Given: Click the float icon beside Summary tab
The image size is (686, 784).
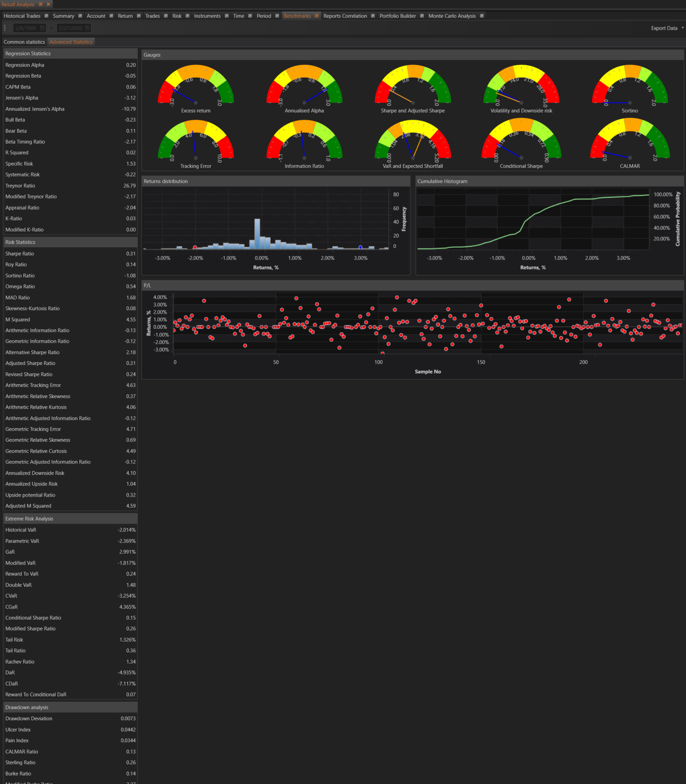Looking at the screenshot, I should (x=80, y=16).
